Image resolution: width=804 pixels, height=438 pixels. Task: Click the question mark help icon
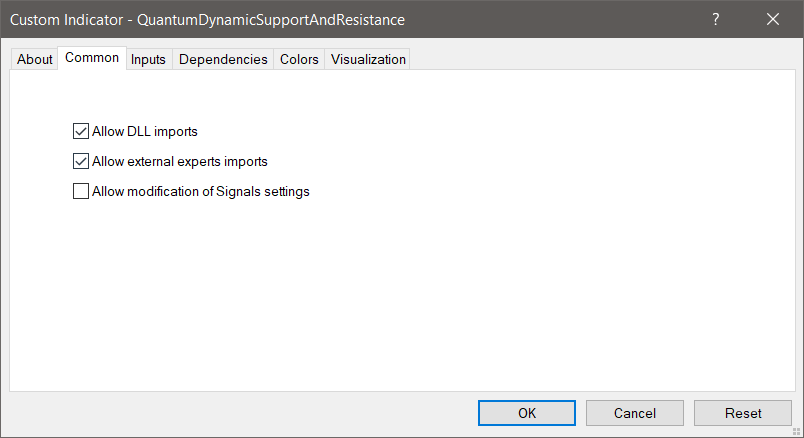716,20
